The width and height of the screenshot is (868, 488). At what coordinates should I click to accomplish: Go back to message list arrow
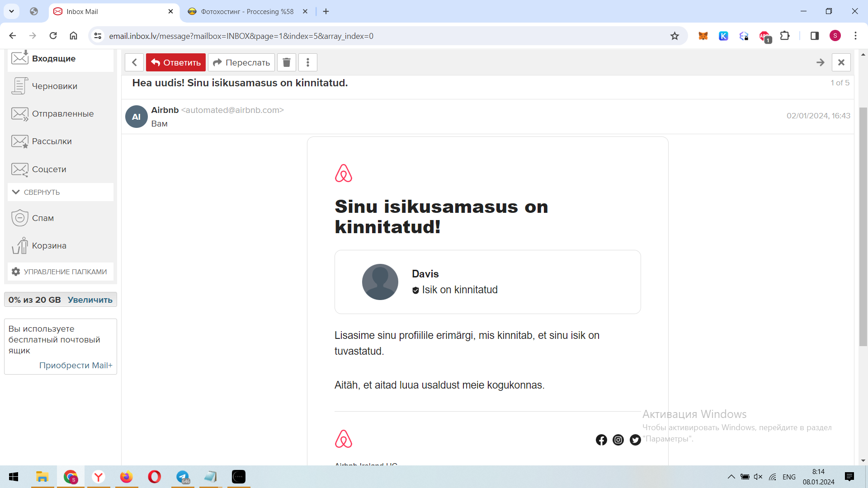[134, 62]
